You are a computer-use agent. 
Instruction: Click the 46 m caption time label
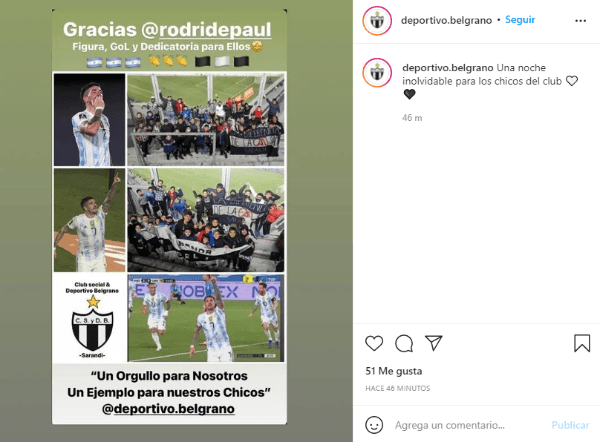coord(412,118)
